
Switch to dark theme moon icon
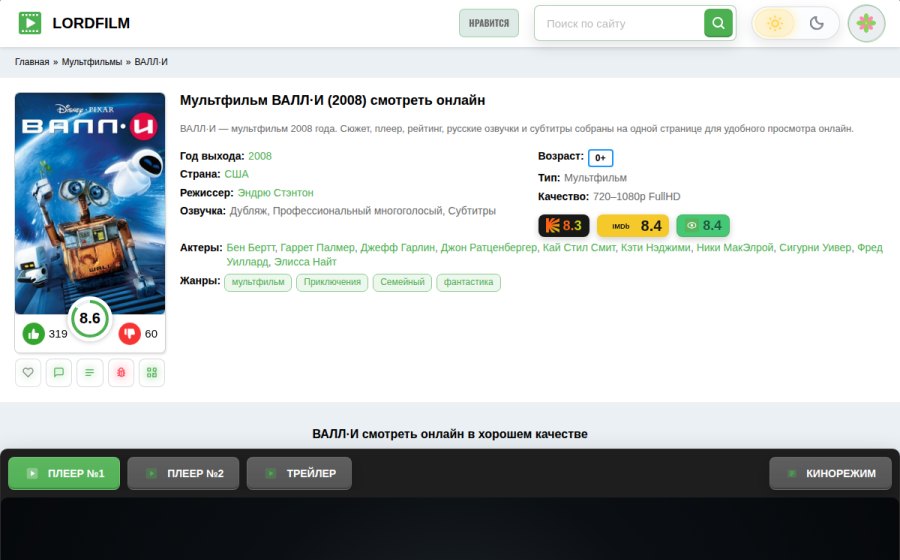coord(816,24)
